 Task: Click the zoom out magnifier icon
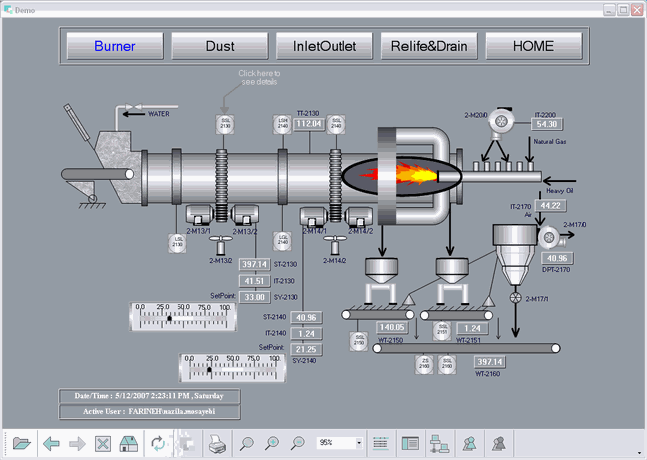tap(298, 444)
